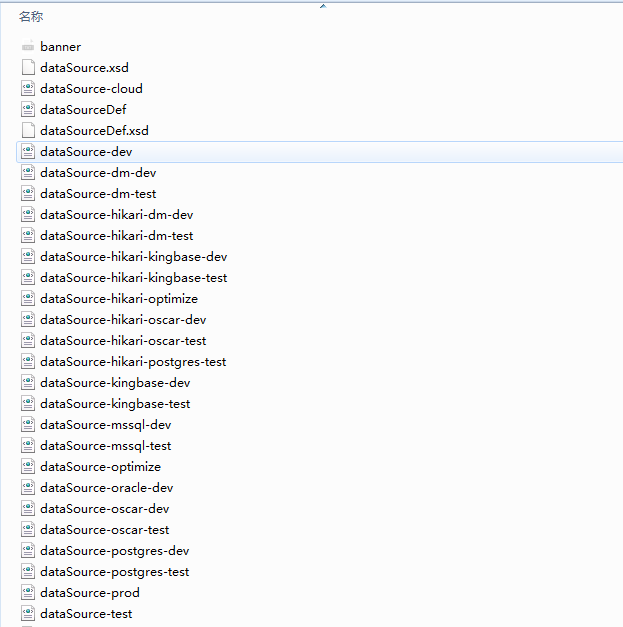The height and width of the screenshot is (627, 623).
Task: Select the dataSource.xsd file icon
Action: (28, 68)
